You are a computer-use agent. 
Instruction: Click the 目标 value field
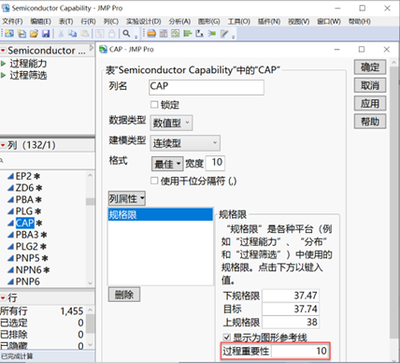(291, 309)
